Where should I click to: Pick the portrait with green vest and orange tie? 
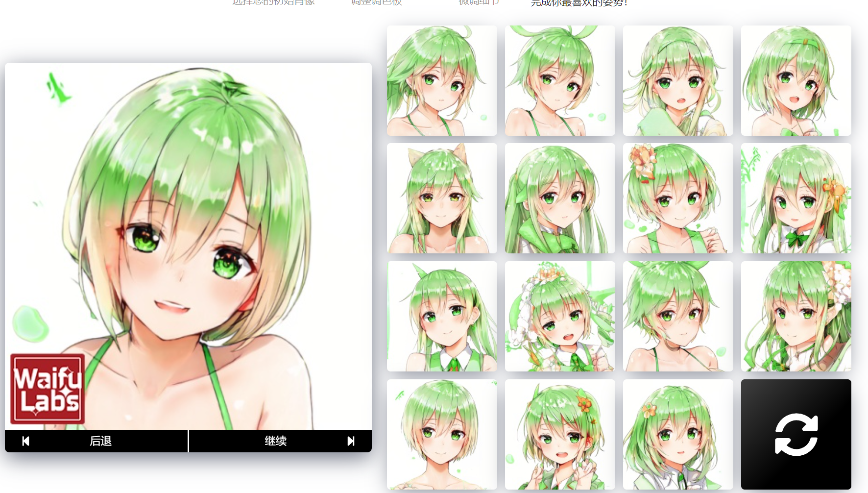(x=442, y=316)
